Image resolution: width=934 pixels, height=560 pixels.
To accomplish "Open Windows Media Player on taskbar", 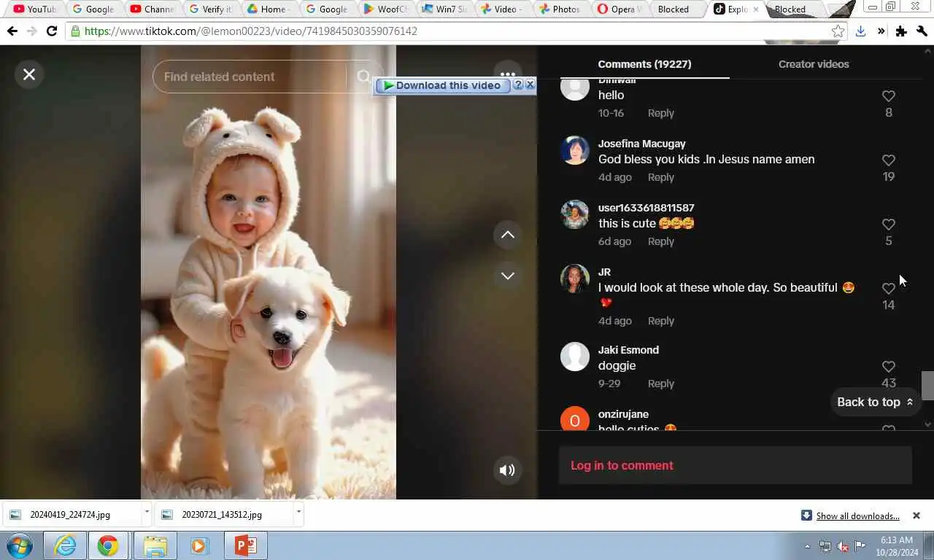I will click(x=199, y=545).
